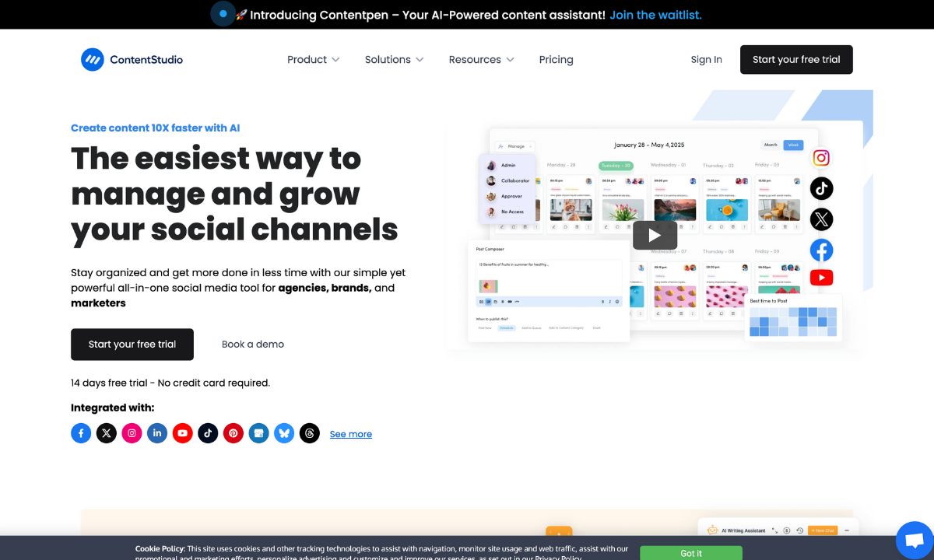Play the product demo video
Image resolution: width=934 pixels, height=560 pixels.
tap(655, 235)
